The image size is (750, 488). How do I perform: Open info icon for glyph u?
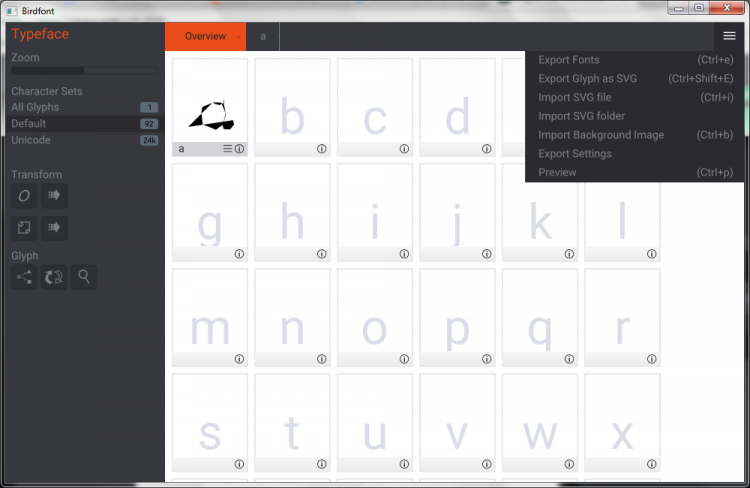[x=404, y=464]
